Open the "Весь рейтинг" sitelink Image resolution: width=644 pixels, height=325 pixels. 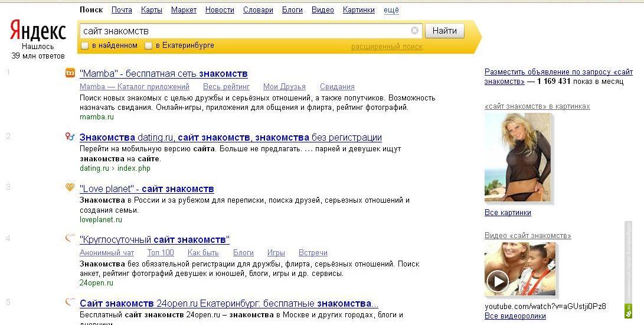coord(226,87)
